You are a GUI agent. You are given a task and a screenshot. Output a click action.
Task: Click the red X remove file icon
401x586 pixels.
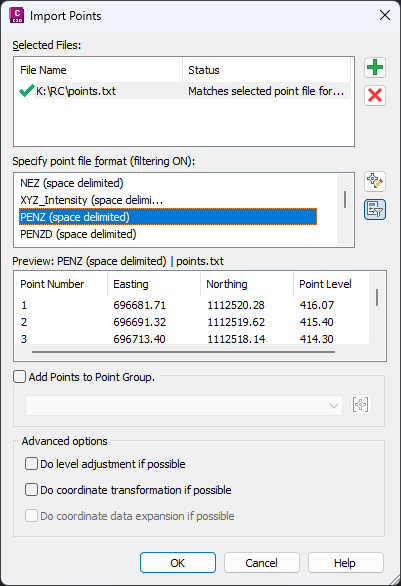375,95
